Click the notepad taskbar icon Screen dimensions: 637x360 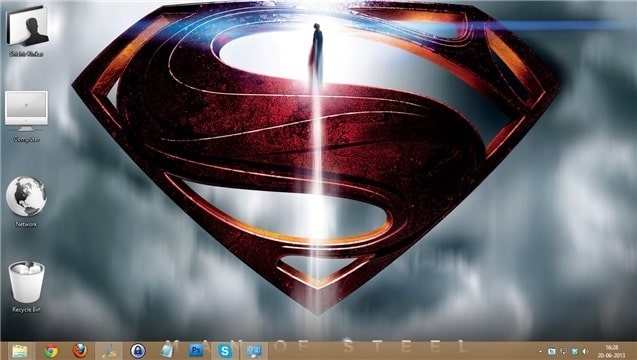(x=167, y=350)
